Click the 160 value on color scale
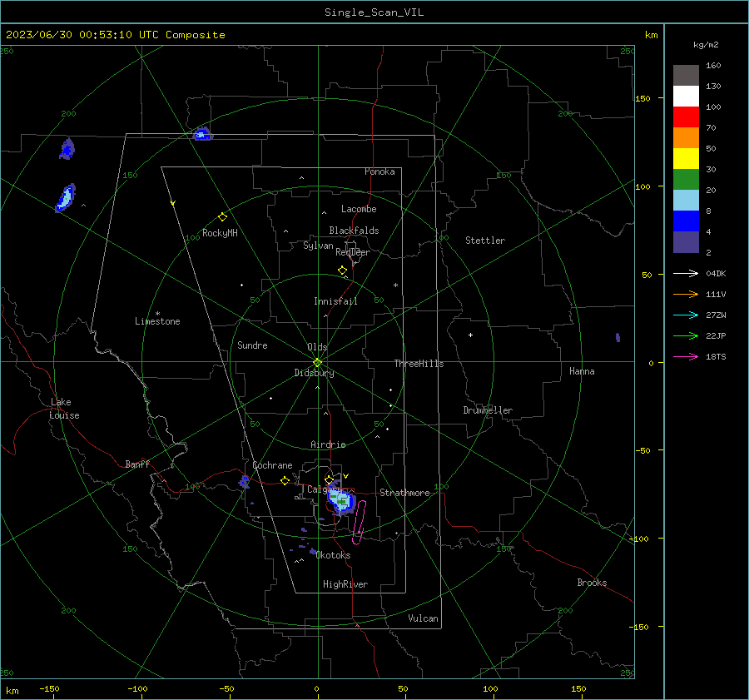The height and width of the screenshot is (700, 749). (x=713, y=65)
